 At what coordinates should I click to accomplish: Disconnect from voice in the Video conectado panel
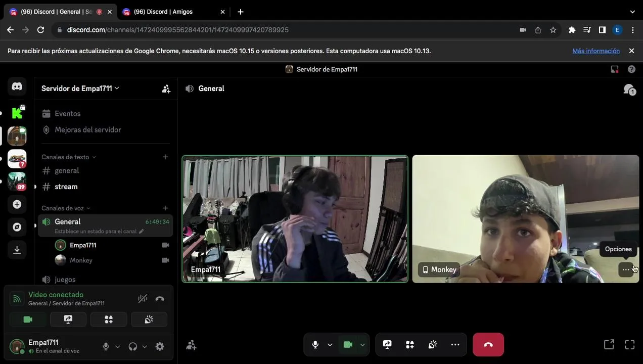(160, 299)
